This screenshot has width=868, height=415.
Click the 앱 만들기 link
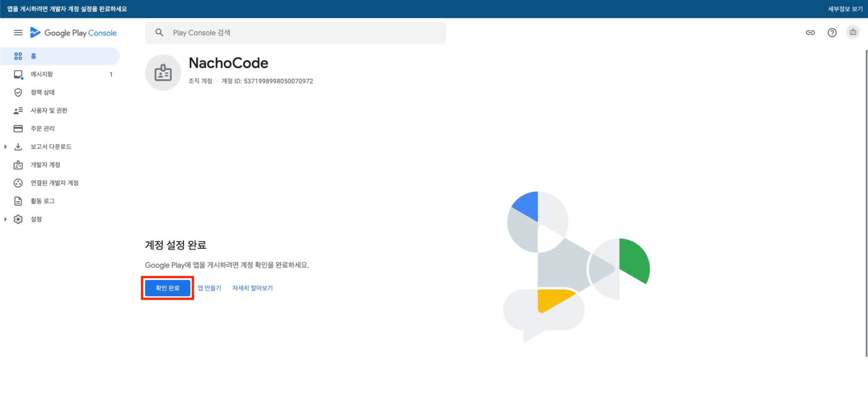click(209, 288)
